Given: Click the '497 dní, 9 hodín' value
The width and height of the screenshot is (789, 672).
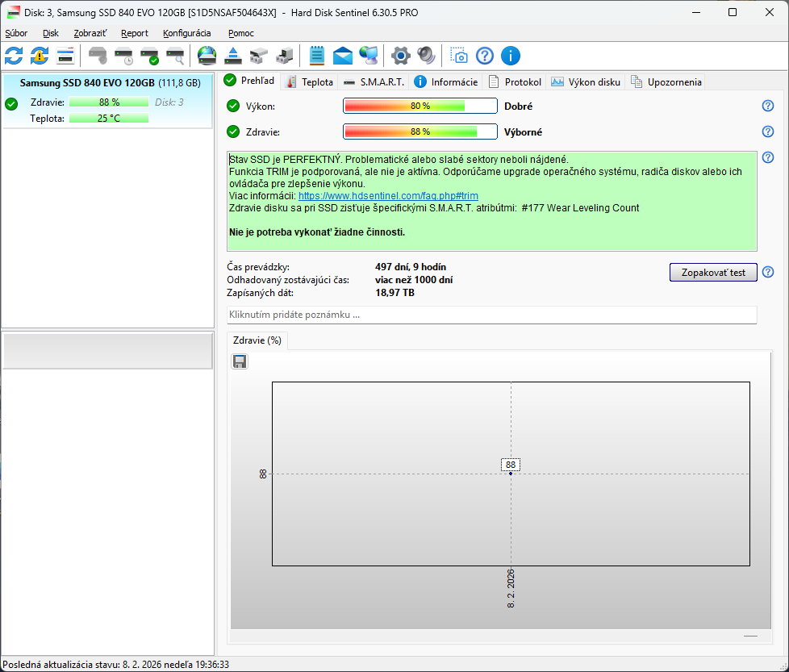Looking at the screenshot, I should 411,267.
